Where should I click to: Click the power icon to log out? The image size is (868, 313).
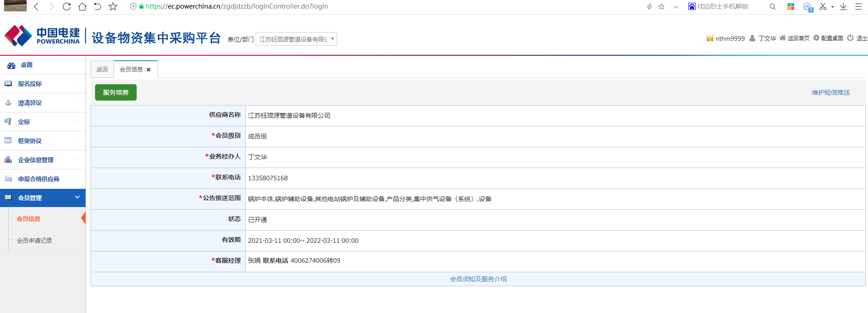click(x=850, y=38)
